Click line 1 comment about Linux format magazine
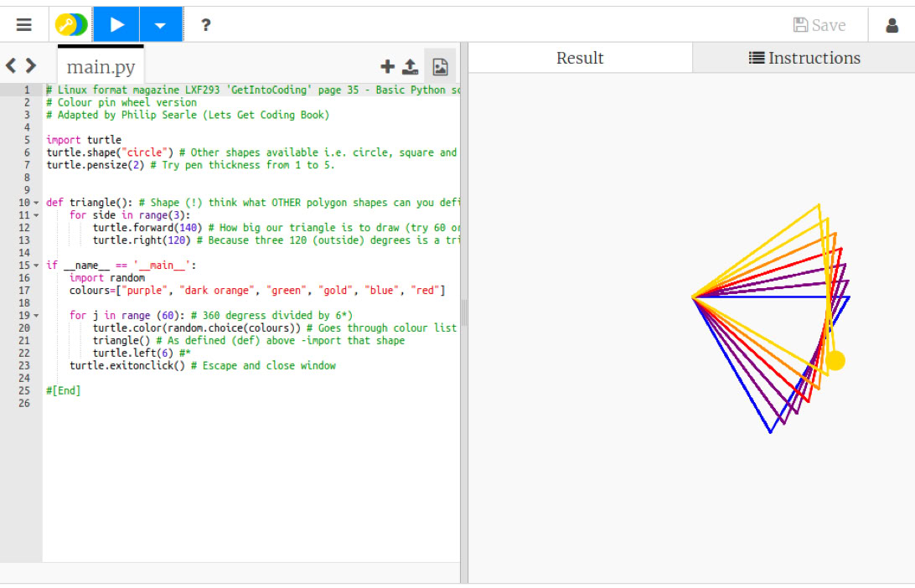Screen dimensions: 915x588 (253, 90)
